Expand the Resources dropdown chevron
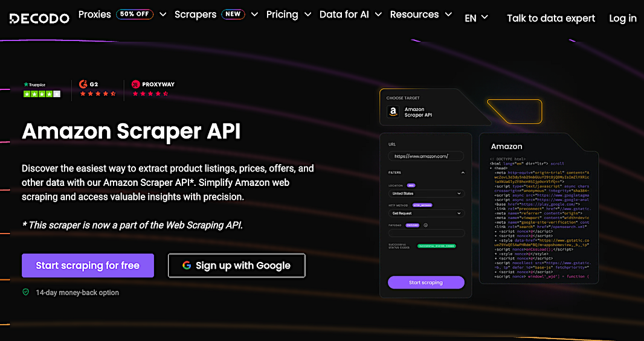The height and width of the screenshot is (341, 644). click(448, 14)
